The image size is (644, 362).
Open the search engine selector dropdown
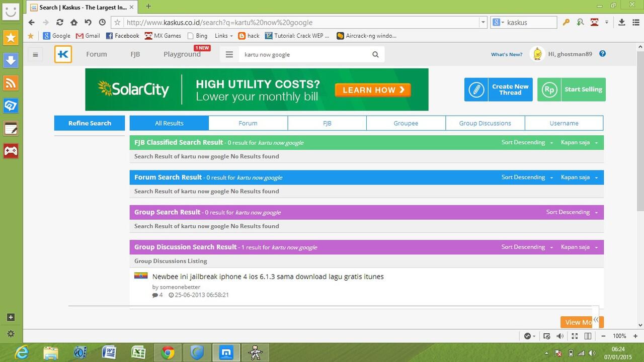(498, 22)
